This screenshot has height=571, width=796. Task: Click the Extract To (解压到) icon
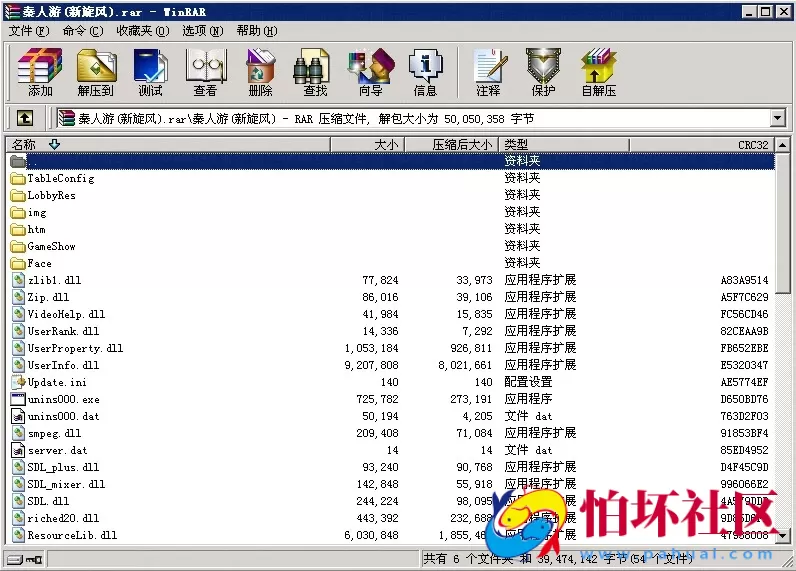coord(96,72)
